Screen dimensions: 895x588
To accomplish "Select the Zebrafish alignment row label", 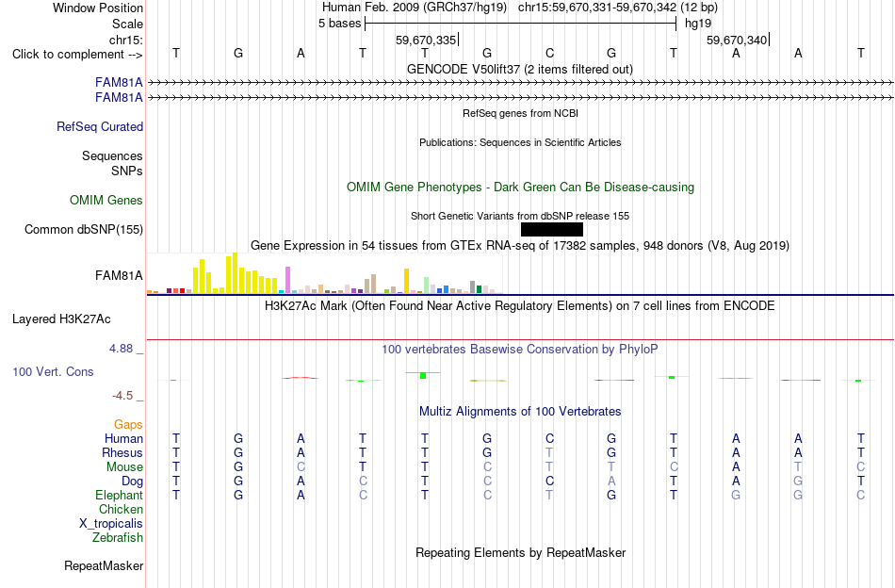I will coord(118,538).
